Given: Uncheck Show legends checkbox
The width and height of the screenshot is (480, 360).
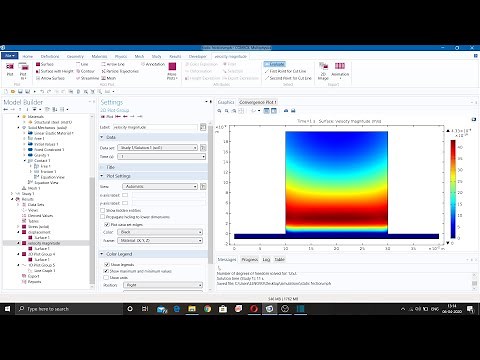Looking at the screenshot, I should (x=107, y=264).
